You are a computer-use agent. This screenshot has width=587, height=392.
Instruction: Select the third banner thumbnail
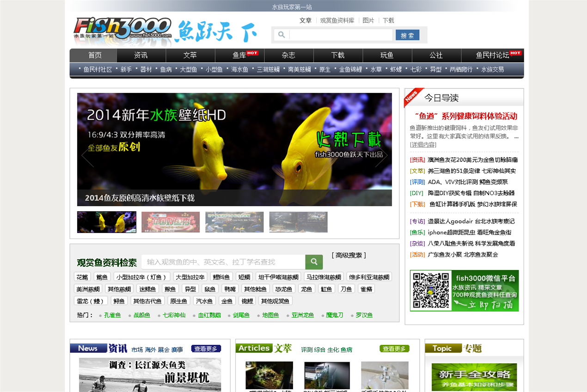click(234, 222)
